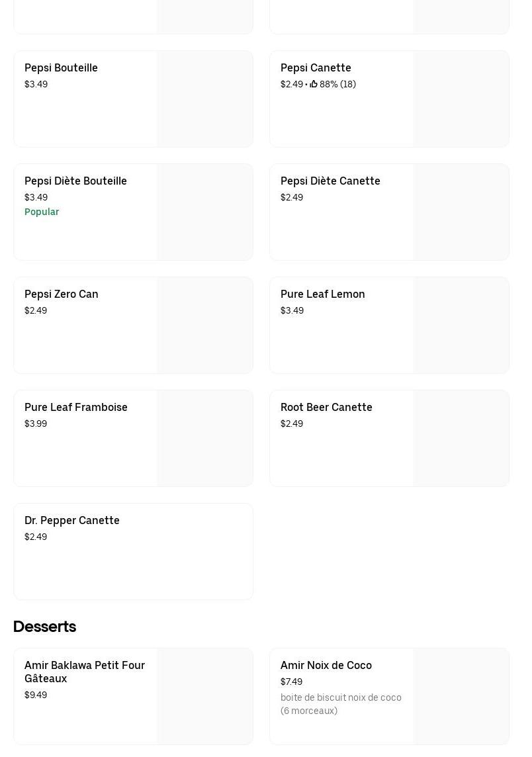Open the Pepsi Diète Bouteille item title

click(75, 181)
